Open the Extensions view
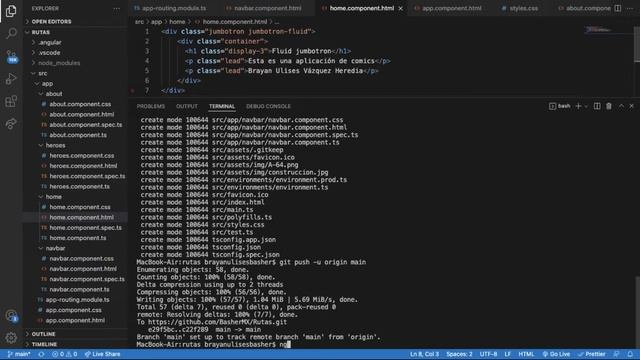 pos(11,101)
